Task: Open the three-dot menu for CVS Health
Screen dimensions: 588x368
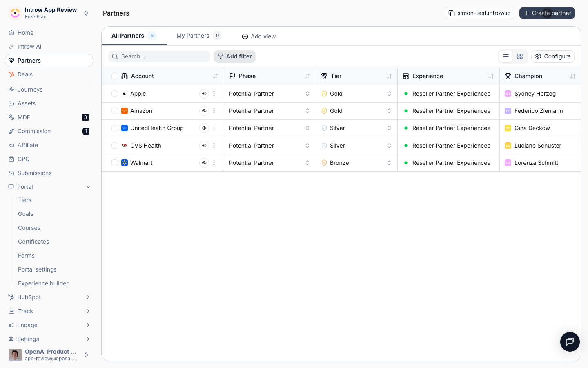Action: [214, 146]
